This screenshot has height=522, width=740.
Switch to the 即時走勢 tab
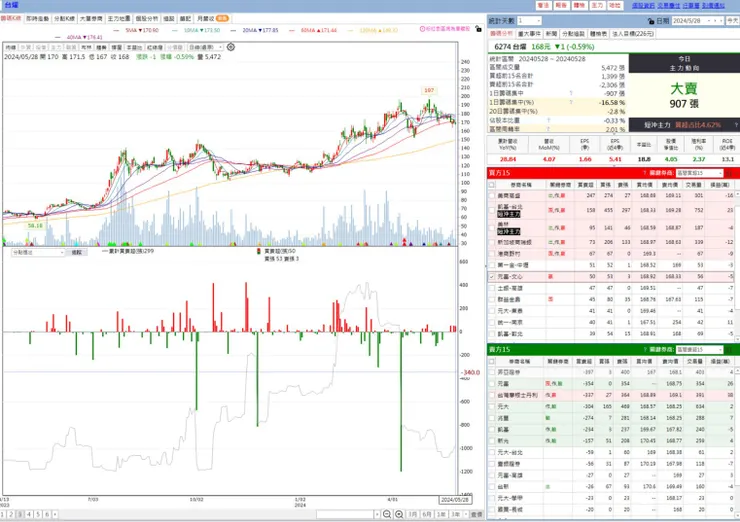click(37, 18)
